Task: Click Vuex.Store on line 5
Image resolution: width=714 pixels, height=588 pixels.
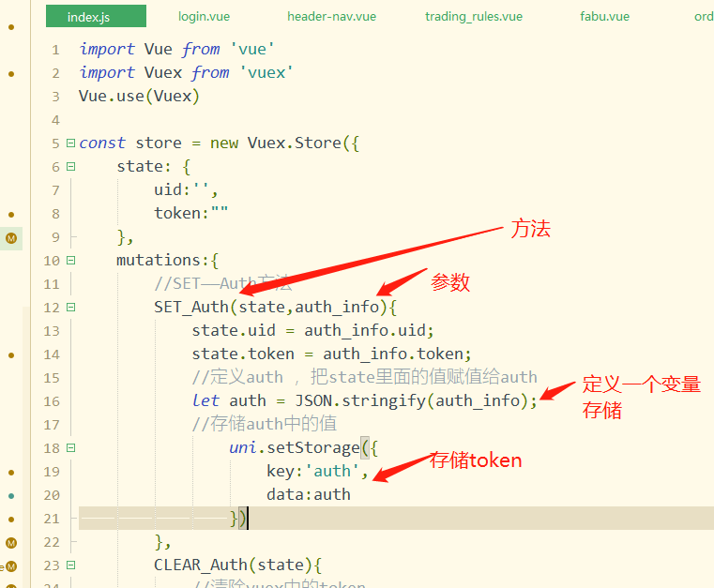Action: tap(295, 143)
